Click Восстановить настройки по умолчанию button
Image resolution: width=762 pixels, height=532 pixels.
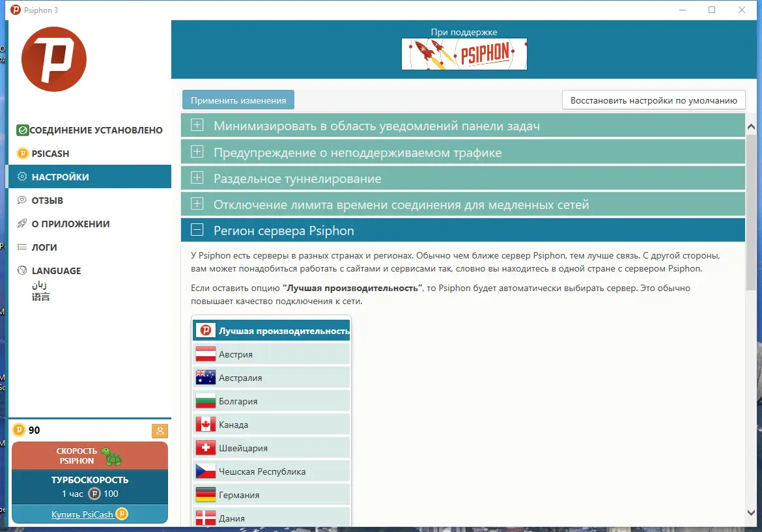654,100
